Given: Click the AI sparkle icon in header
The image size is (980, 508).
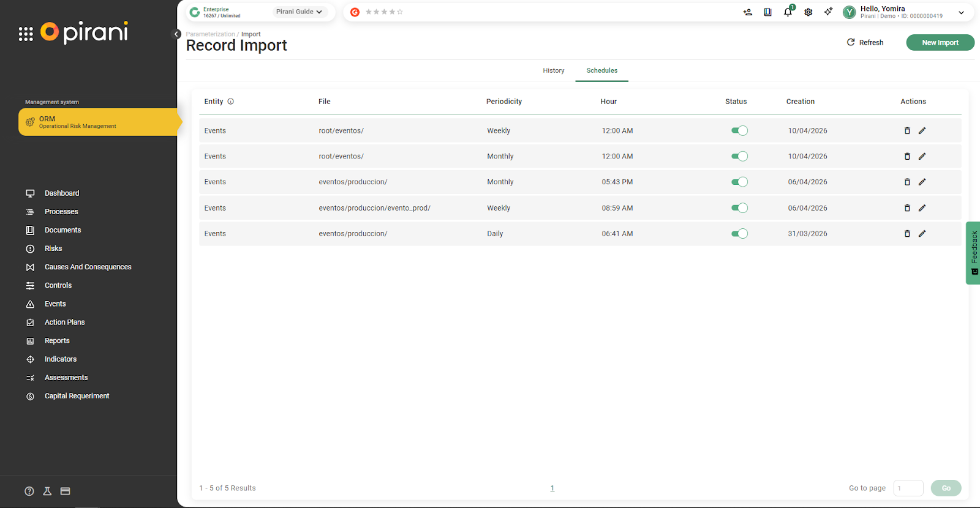Looking at the screenshot, I should pos(828,12).
